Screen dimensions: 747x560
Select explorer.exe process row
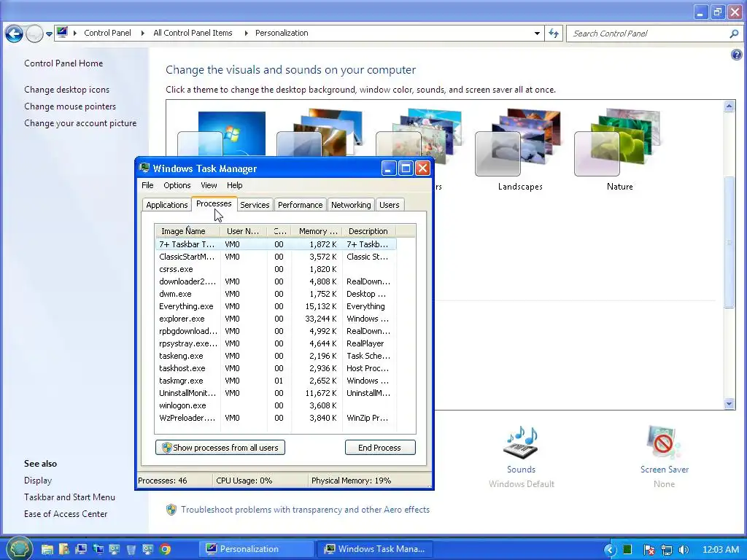276,319
